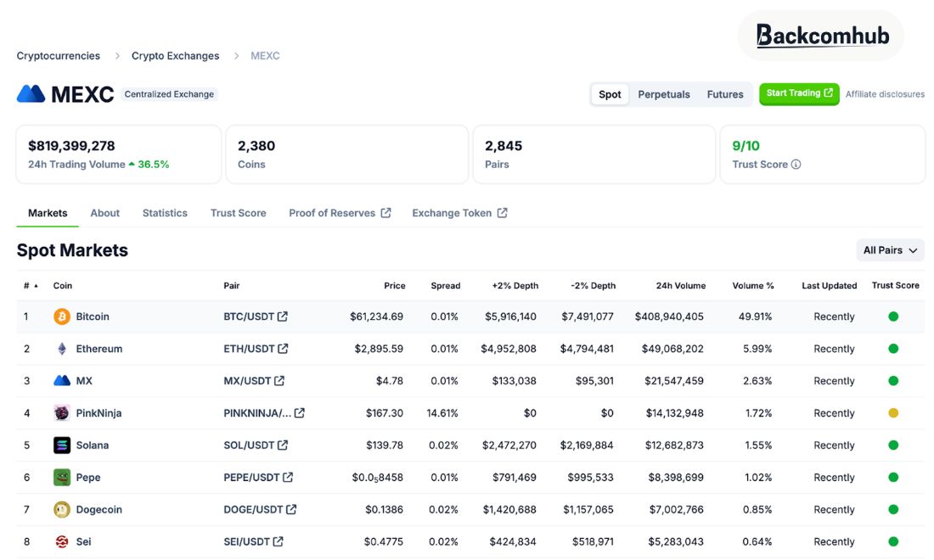Click the Dogecoin coin icon
934x560 pixels.
pos(62,509)
